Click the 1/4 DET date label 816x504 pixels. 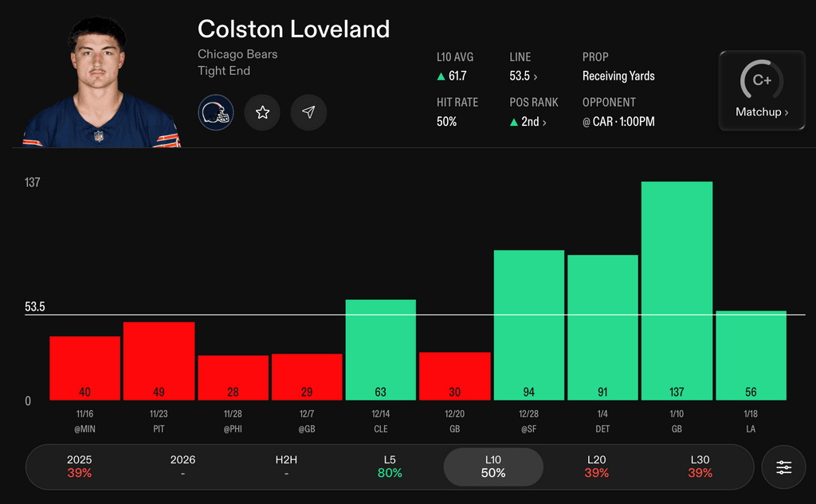coord(602,421)
